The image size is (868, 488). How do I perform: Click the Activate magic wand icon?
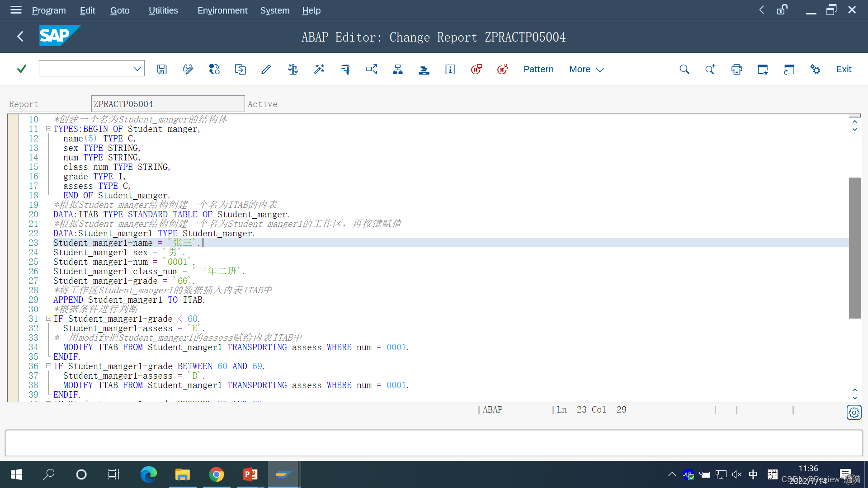coord(319,69)
